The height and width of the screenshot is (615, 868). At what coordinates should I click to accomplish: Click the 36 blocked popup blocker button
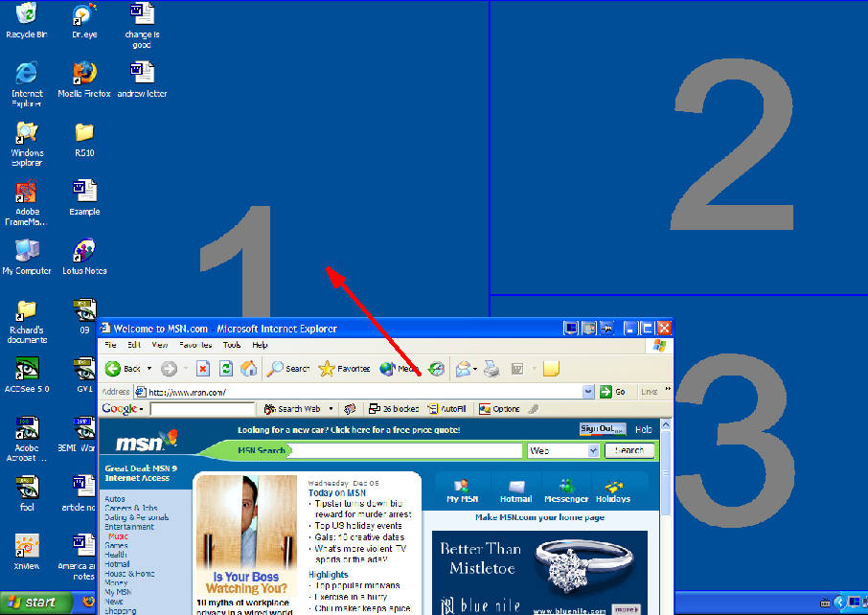tap(394, 409)
